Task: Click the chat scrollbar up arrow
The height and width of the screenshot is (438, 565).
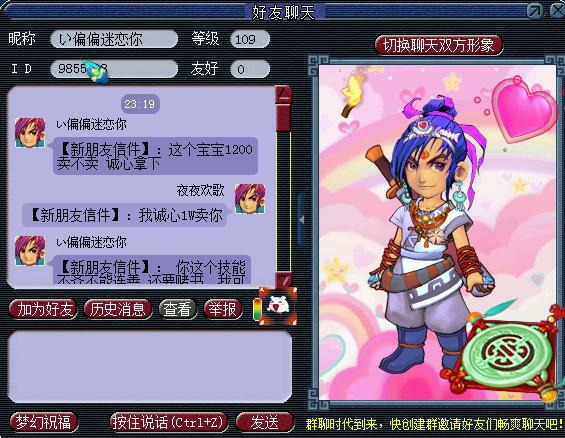Action: [x=284, y=94]
